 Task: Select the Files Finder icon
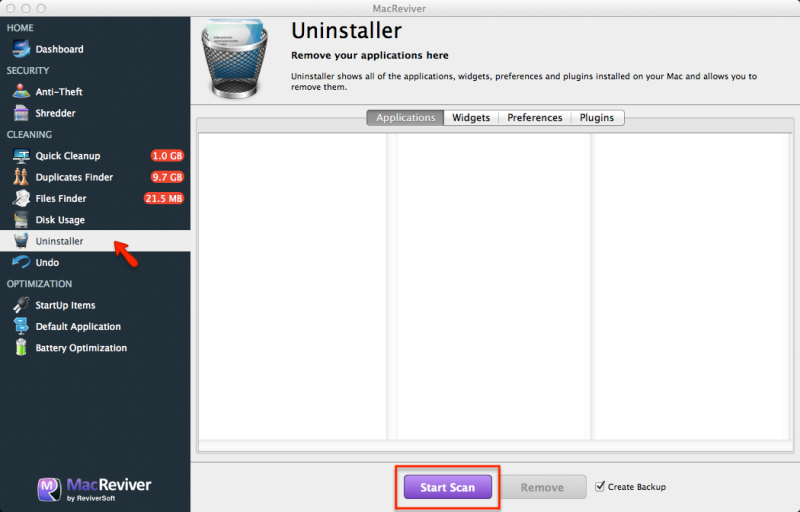point(21,198)
